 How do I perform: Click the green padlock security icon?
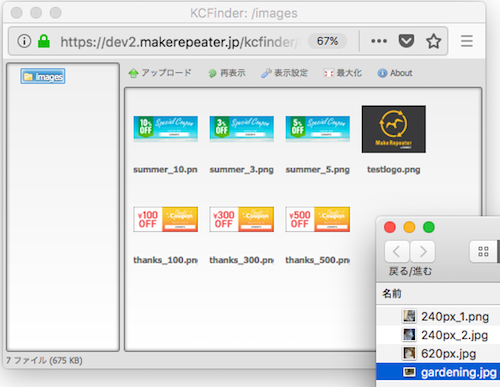(44, 41)
